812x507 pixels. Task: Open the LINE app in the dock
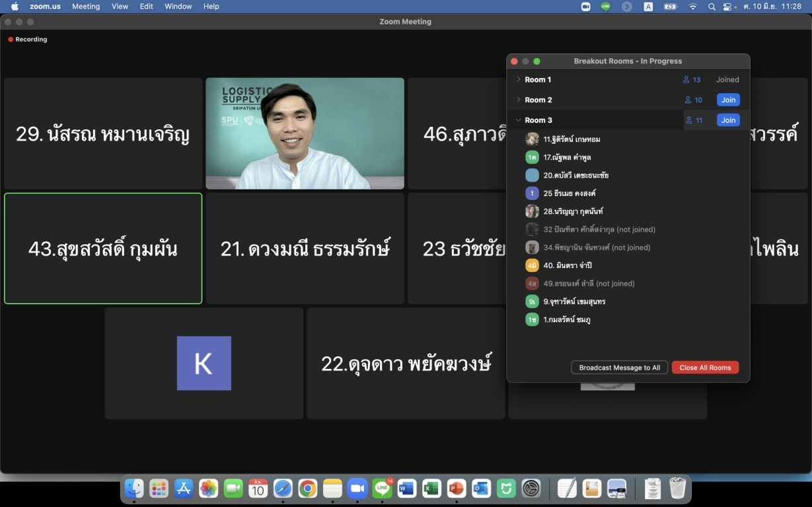pyautogui.click(x=382, y=489)
